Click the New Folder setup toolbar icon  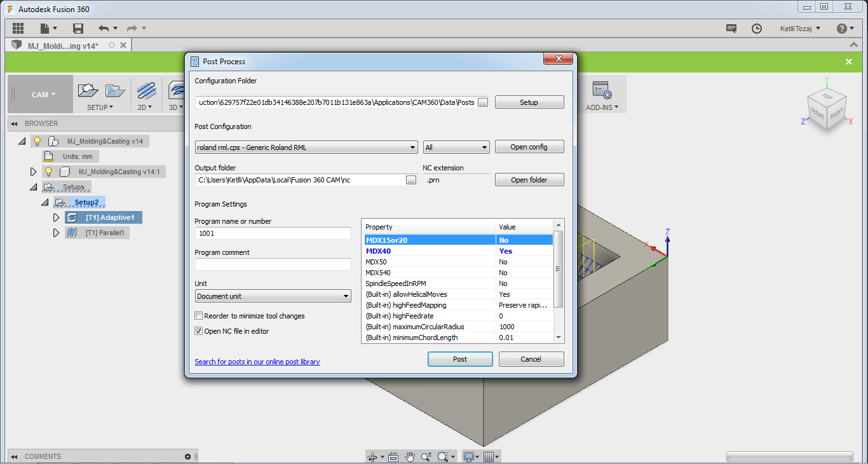click(115, 90)
